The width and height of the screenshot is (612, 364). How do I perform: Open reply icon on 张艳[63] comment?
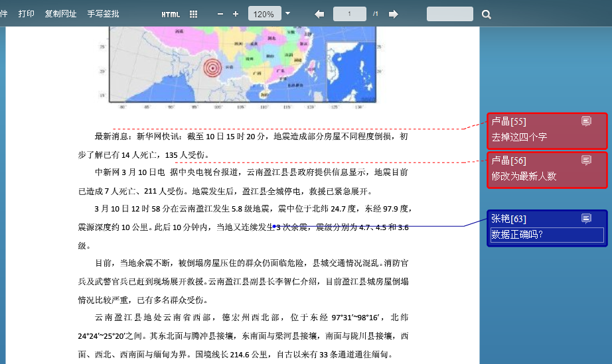tap(586, 218)
